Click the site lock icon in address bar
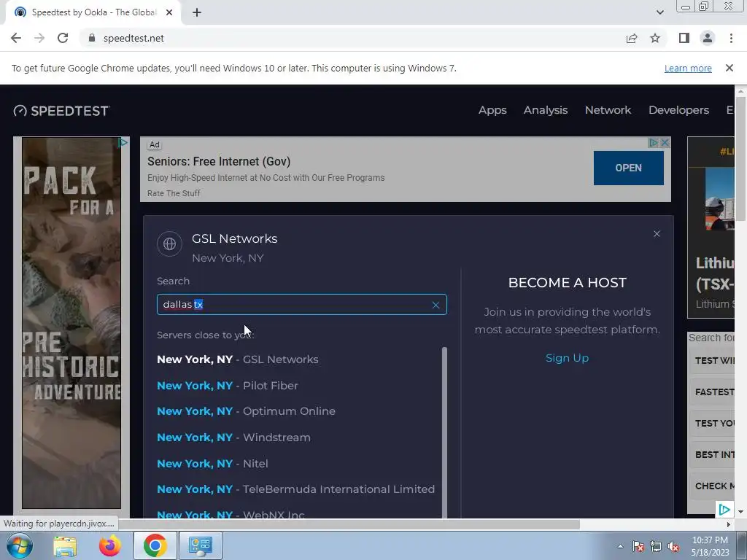The height and width of the screenshot is (560, 747). [92, 38]
